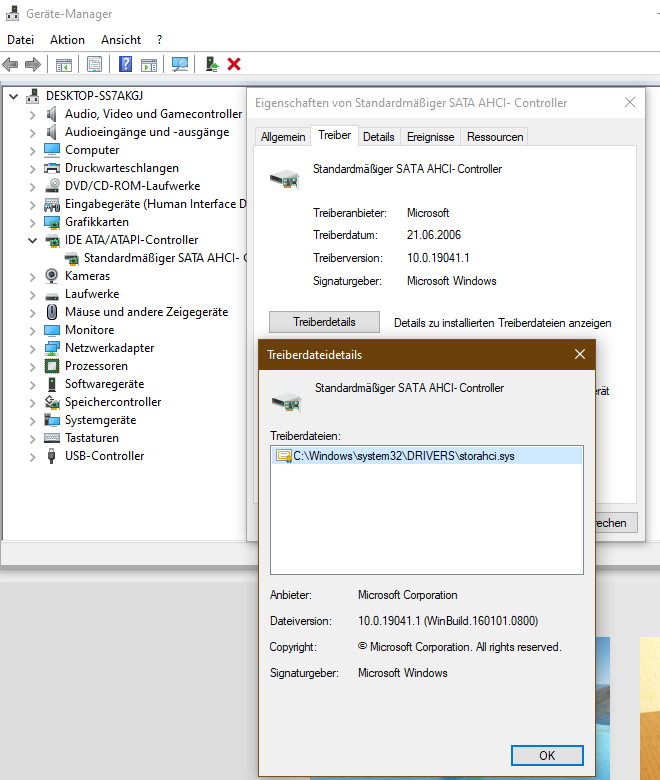Expand the USB-Controller node chevron
The width and height of the screenshot is (660, 780).
32,457
